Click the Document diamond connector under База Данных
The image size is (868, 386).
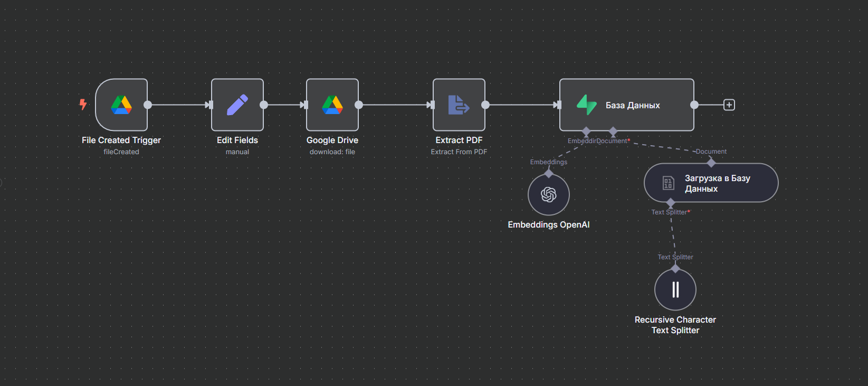pos(613,131)
